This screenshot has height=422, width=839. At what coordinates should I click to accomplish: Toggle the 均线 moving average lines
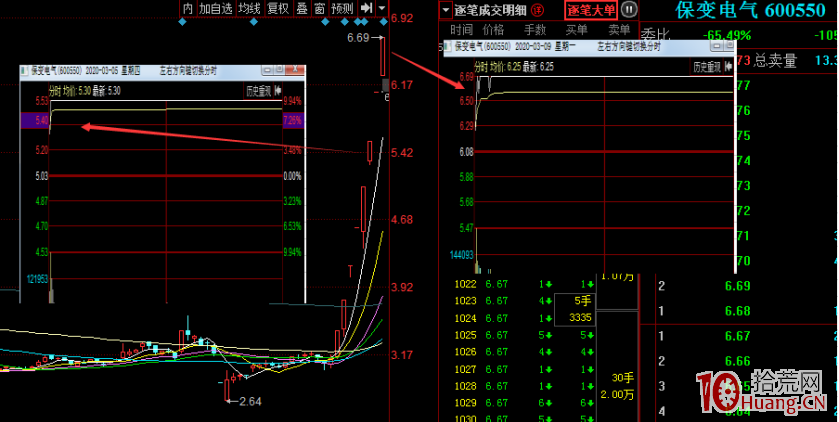[x=249, y=8]
